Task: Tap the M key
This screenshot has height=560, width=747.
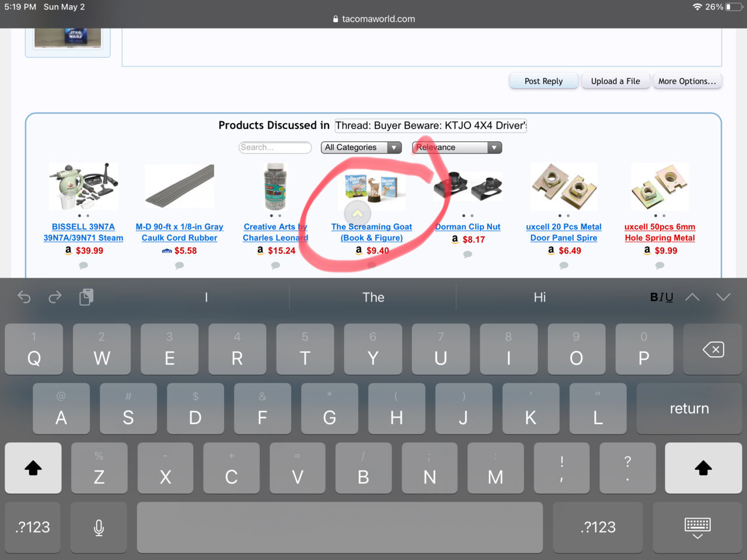Action: [x=495, y=468]
